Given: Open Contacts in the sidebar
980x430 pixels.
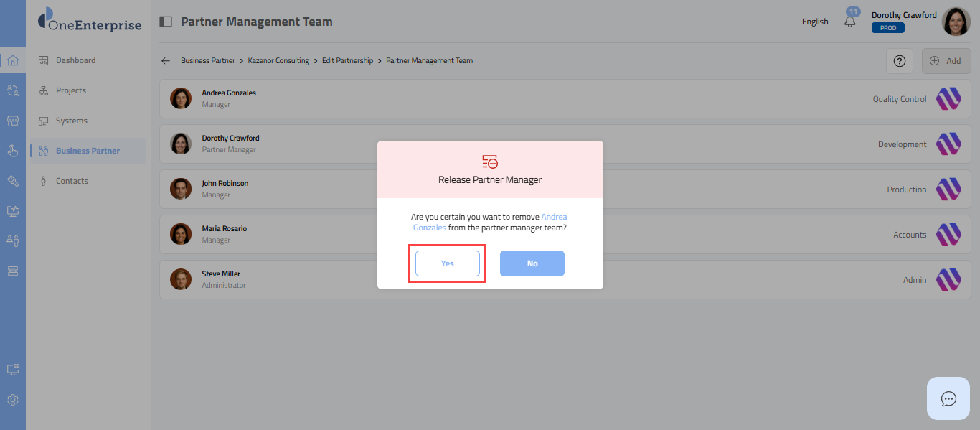Looking at the screenshot, I should point(72,181).
